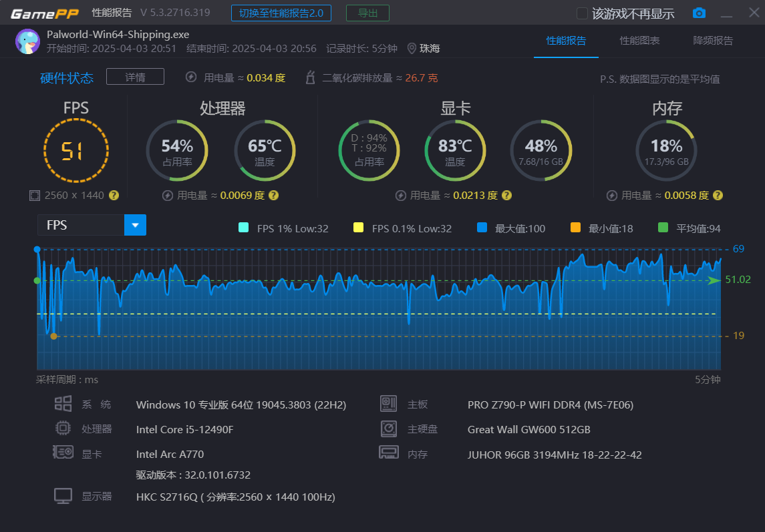This screenshot has height=532, width=765.
Task: Click the Intel Core i5-12490F text
Action: (x=185, y=430)
